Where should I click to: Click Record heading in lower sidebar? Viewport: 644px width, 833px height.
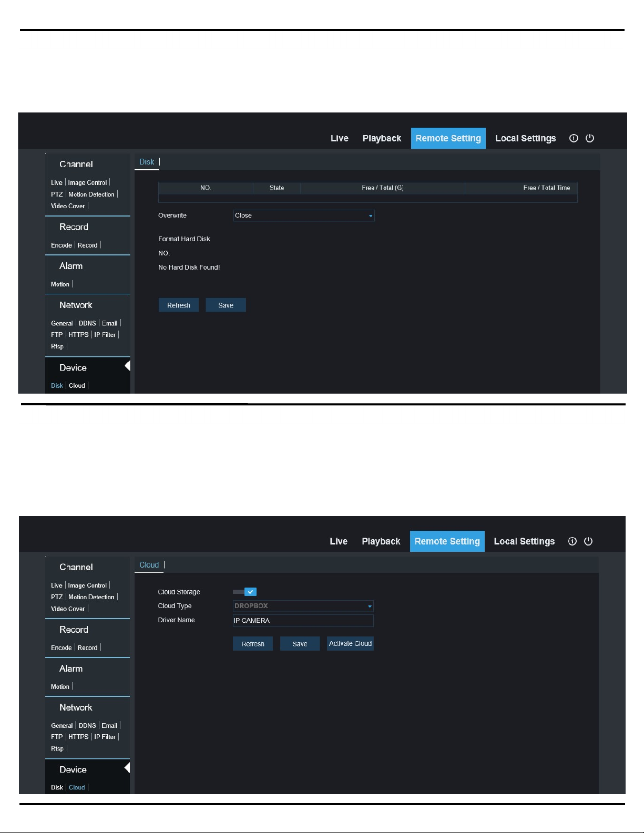tap(74, 630)
